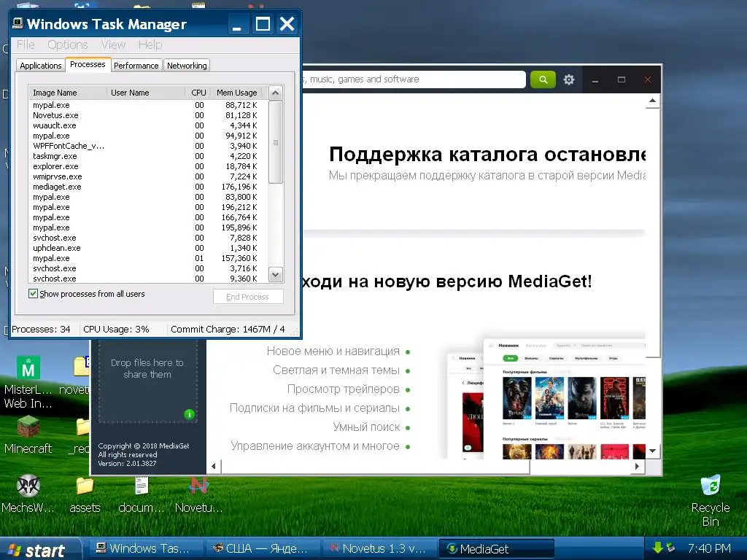This screenshot has height=560, width=747.
Task: Open the View menu in Task Manager
Action: [113, 44]
